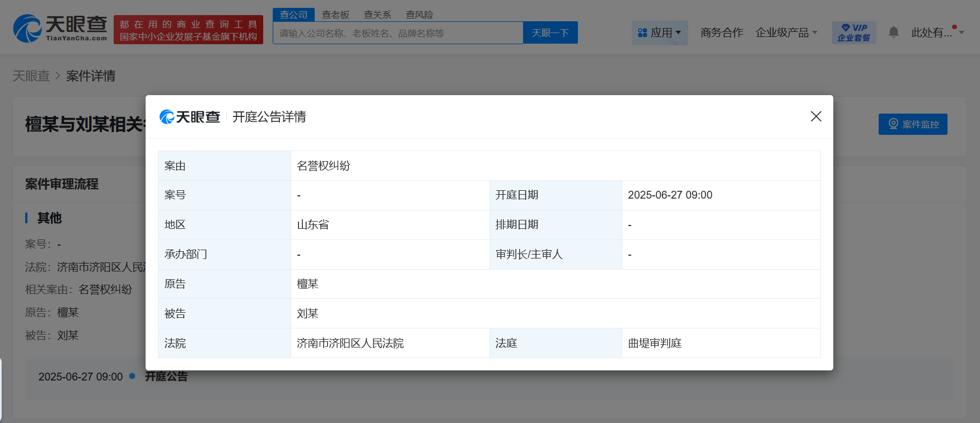Select the 查风险 search tab
This screenshot has height=423, width=980.
pos(419,15)
